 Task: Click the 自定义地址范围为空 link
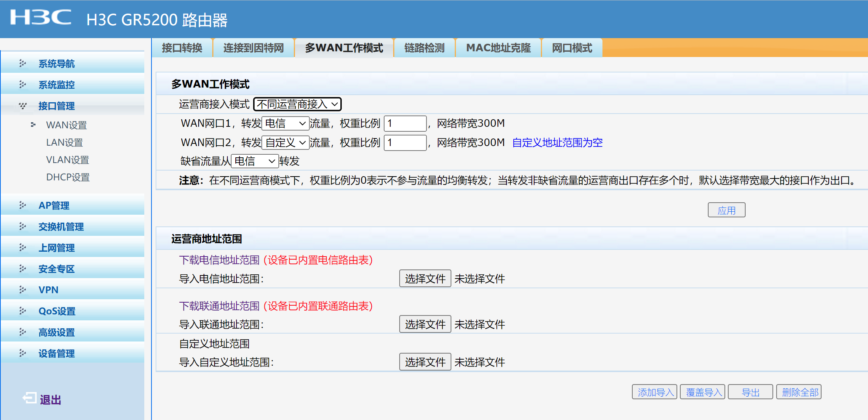pyautogui.click(x=557, y=143)
